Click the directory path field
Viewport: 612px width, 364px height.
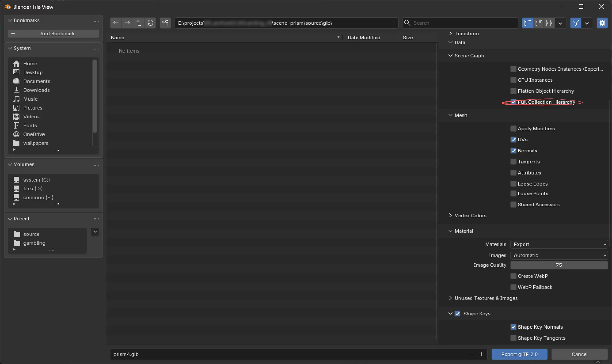pyautogui.click(x=286, y=23)
